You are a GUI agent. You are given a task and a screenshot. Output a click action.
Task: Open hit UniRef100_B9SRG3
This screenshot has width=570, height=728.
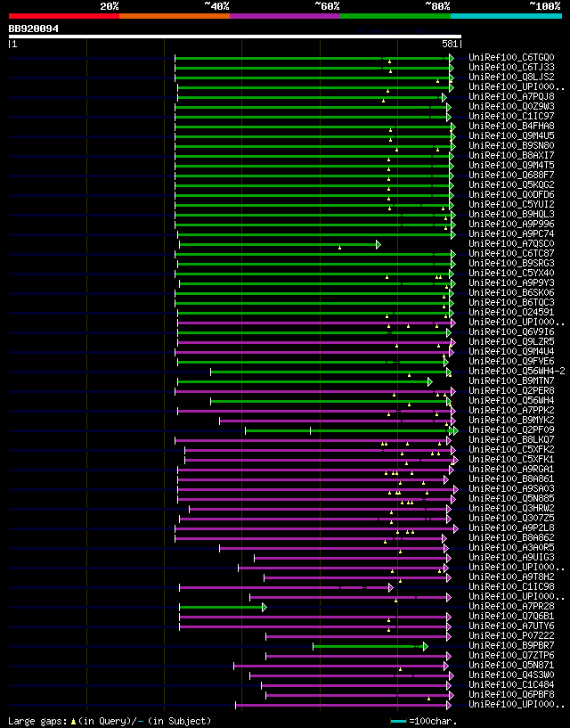[x=511, y=263]
